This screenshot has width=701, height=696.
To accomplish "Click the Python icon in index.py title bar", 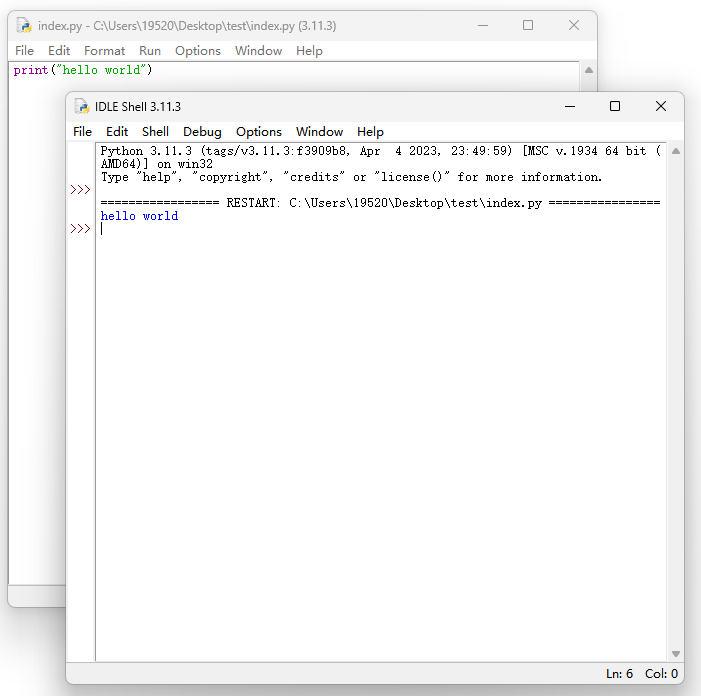I will click(24, 25).
